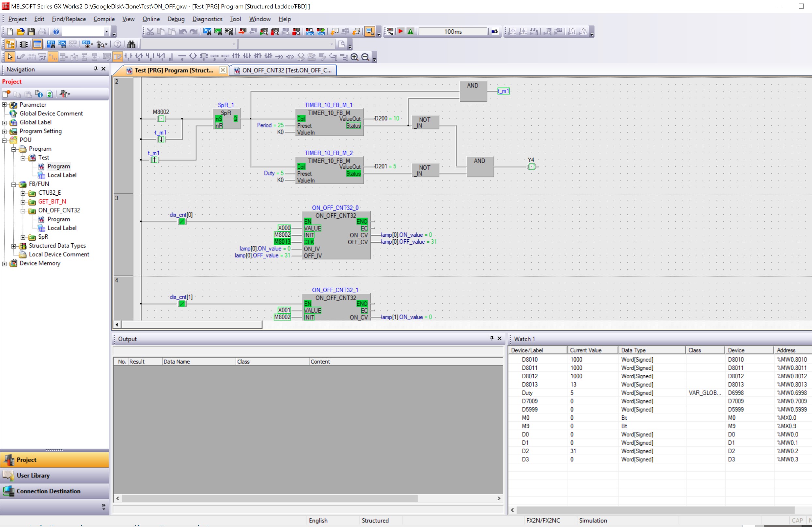Collapse the ON_OFF_CNT32 tree node
This screenshot has width=812, height=527.
pyautogui.click(x=23, y=211)
